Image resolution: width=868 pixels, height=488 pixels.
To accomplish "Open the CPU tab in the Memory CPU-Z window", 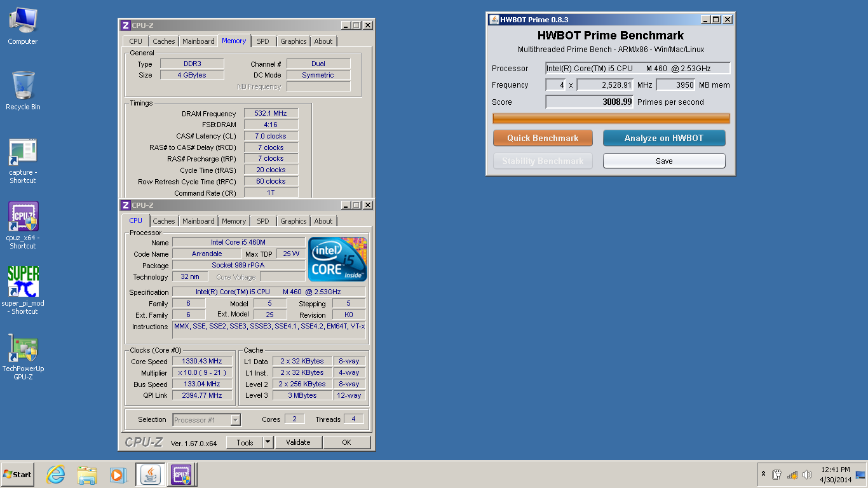I will tap(136, 41).
